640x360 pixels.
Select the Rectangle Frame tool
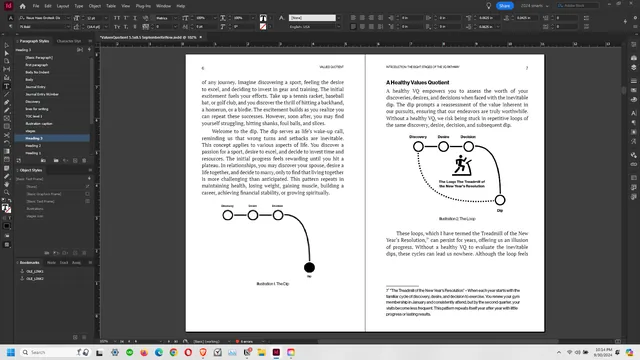point(7,118)
